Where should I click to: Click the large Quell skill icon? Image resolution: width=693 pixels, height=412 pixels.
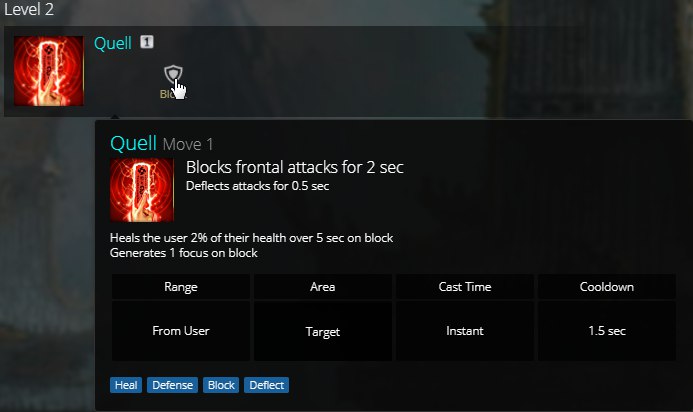pyautogui.click(x=49, y=71)
